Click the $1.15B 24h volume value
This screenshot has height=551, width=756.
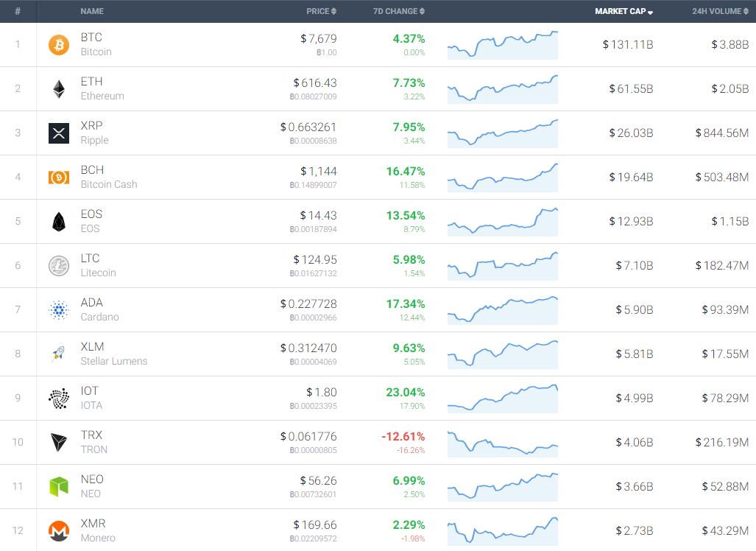730,222
